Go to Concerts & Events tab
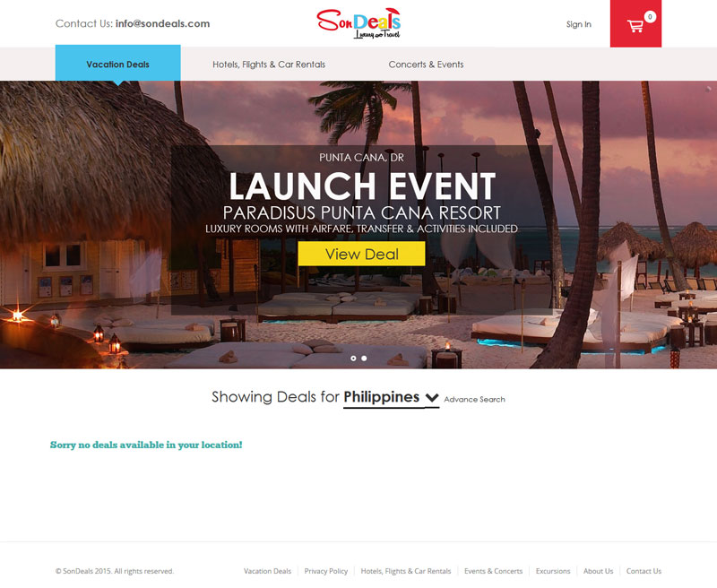 426,65
